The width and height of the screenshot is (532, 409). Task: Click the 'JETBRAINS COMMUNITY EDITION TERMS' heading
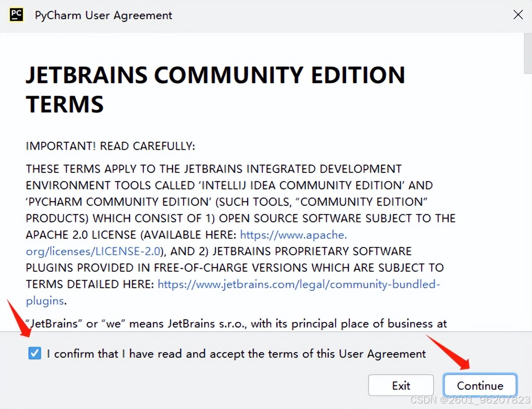pos(216,89)
